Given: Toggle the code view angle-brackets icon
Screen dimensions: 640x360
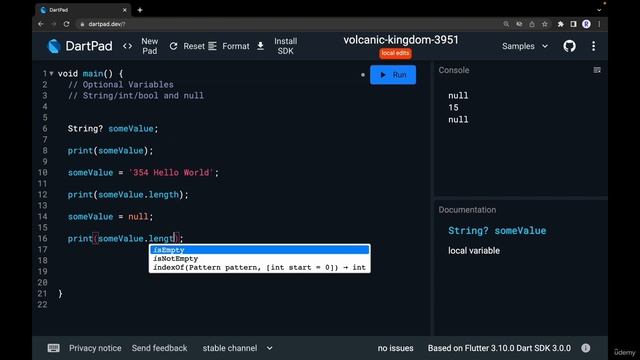Looking at the screenshot, I should [x=127, y=46].
